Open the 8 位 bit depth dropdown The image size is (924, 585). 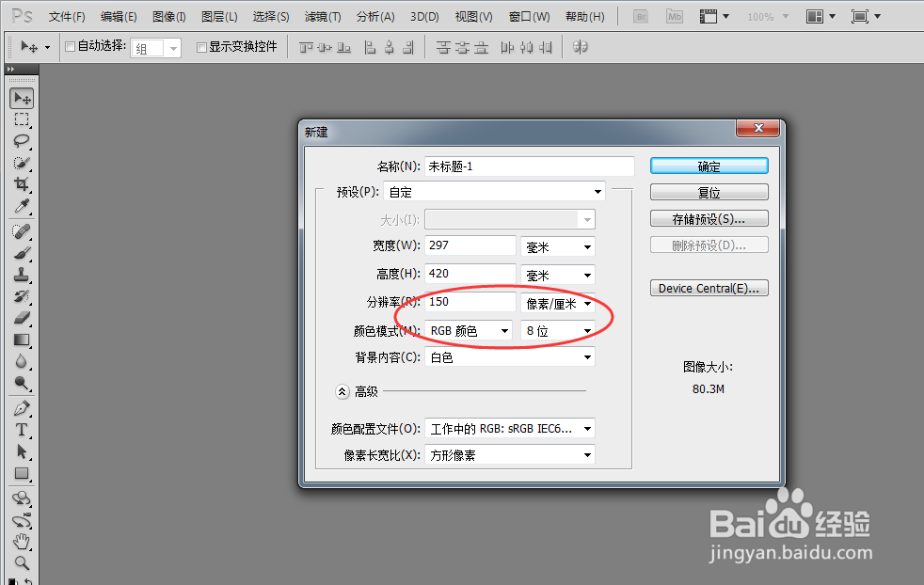point(557,330)
